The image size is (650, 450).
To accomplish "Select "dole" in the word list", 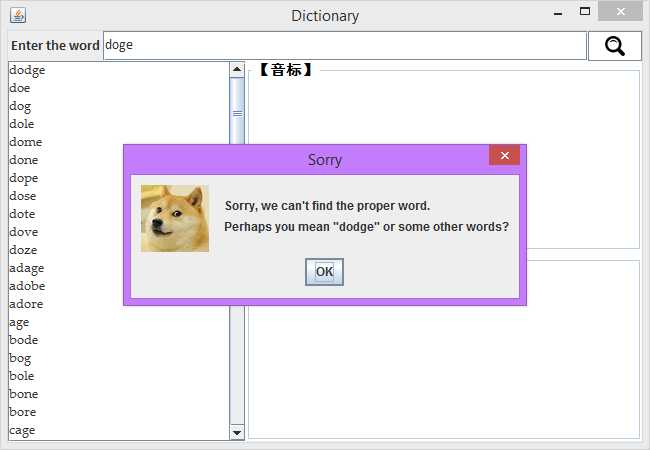I will pos(119,124).
